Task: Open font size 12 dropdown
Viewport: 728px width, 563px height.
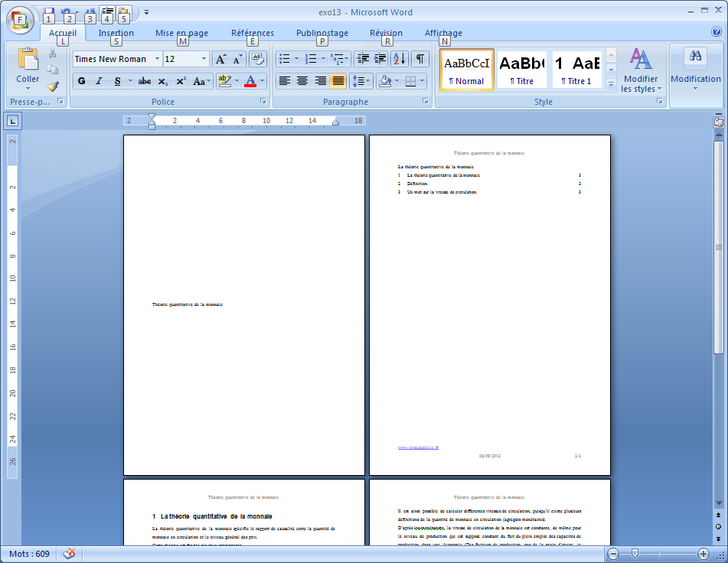Action: click(x=204, y=59)
